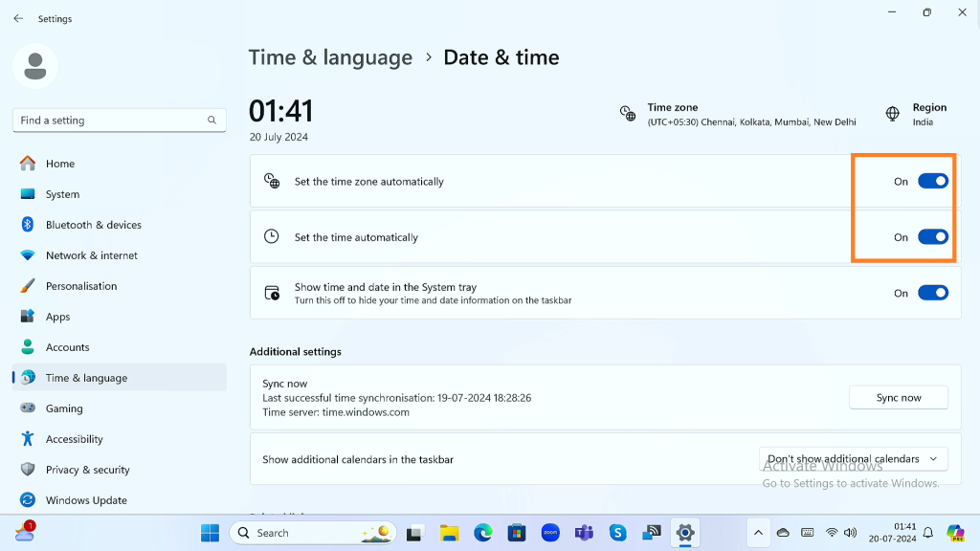Toggle Show time and date in System tray

(932, 294)
